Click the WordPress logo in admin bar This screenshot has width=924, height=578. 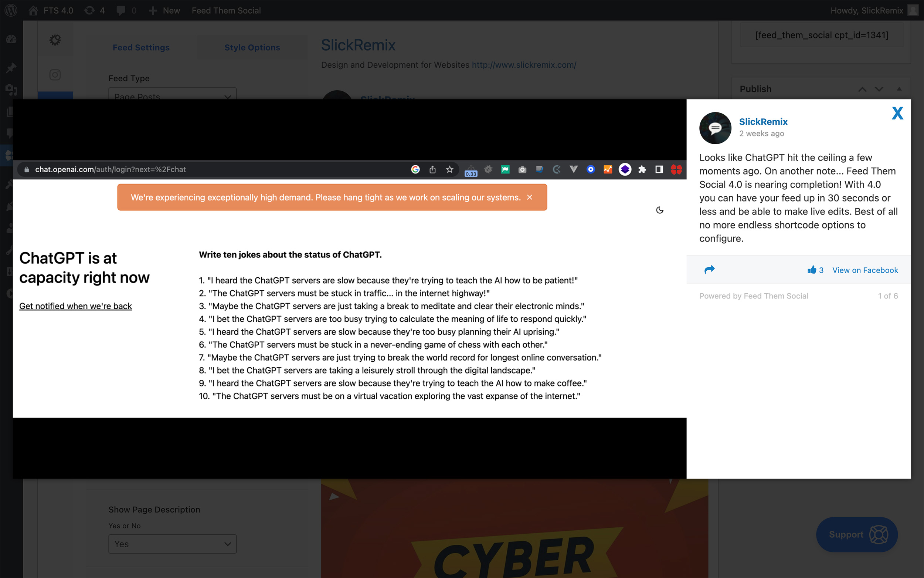pyautogui.click(x=11, y=10)
